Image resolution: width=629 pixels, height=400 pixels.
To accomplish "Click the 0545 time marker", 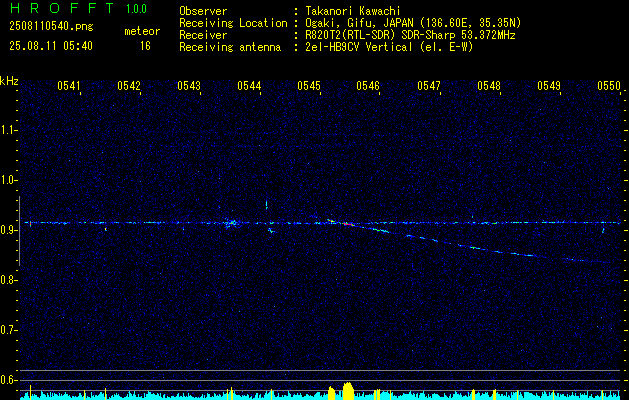I will tap(309, 86).
